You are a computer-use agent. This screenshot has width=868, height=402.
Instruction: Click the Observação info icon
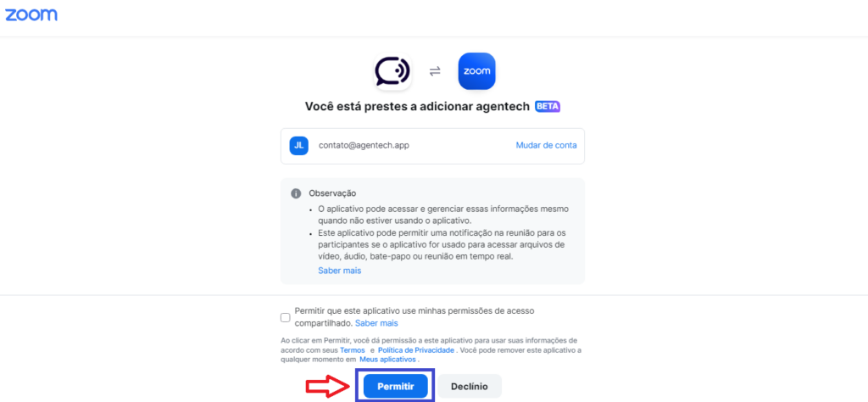click(296, 194)
